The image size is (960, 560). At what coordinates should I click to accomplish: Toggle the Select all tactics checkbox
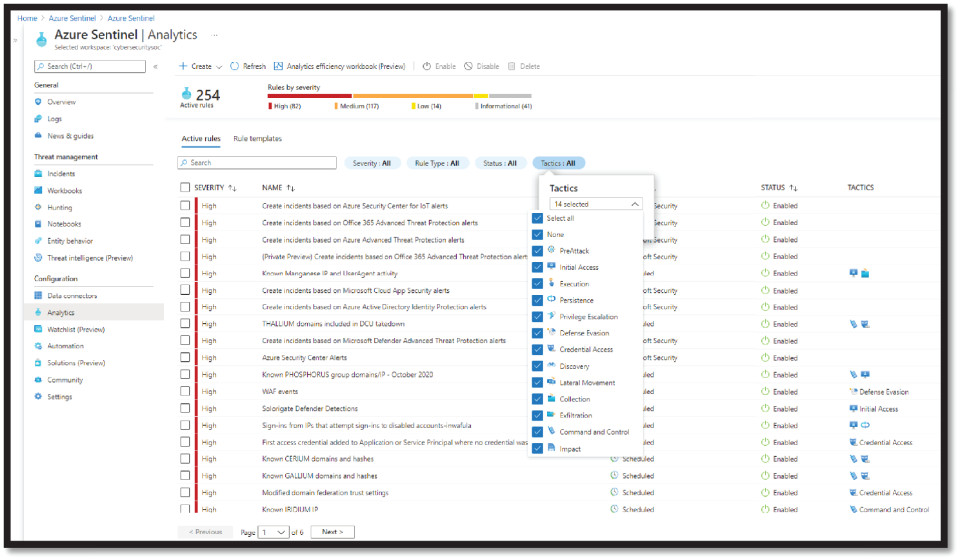[537, 218]
